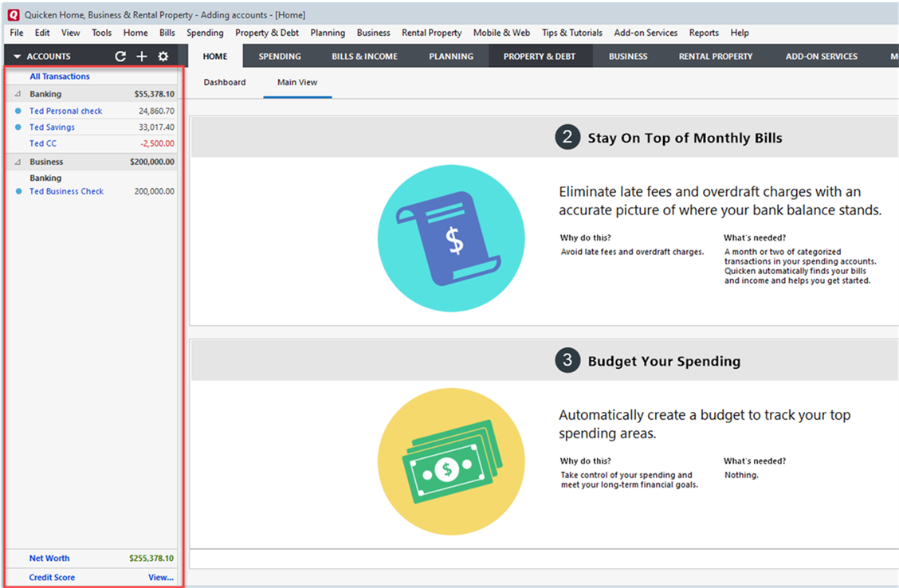Open the Reports menu
This screenshot has width=899, height=588.
tap(704, 33)
